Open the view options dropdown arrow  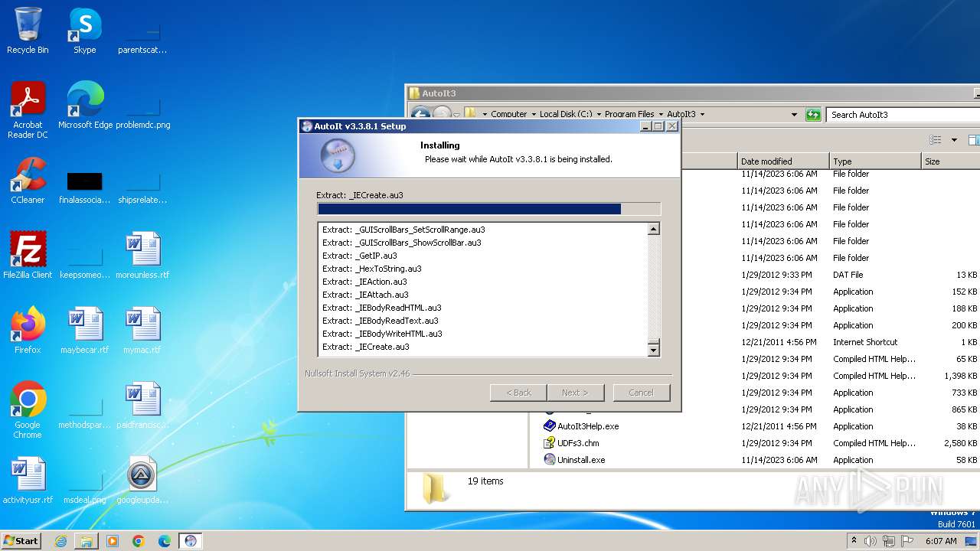click(x=954, y=140)
